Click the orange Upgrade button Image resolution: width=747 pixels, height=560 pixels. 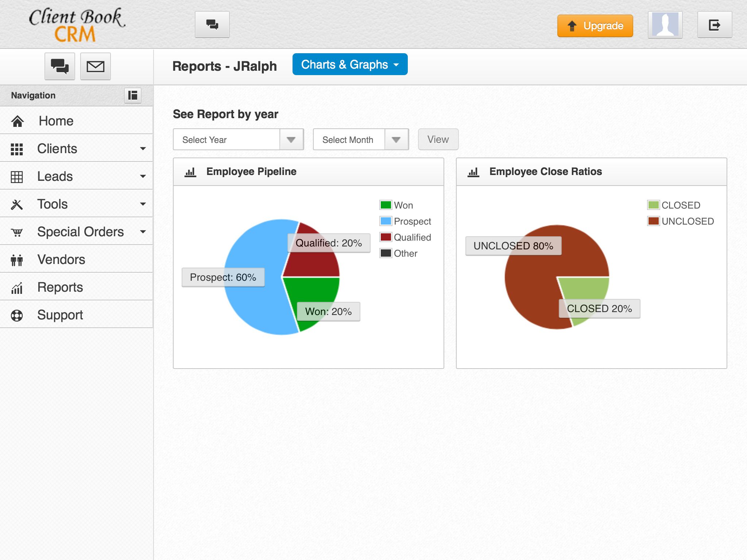pyautogui.click(x=595, y=26)
